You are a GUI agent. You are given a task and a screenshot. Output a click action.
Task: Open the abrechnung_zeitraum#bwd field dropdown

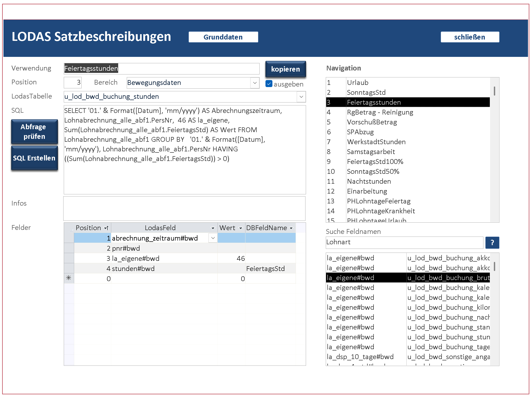(213, 238)
